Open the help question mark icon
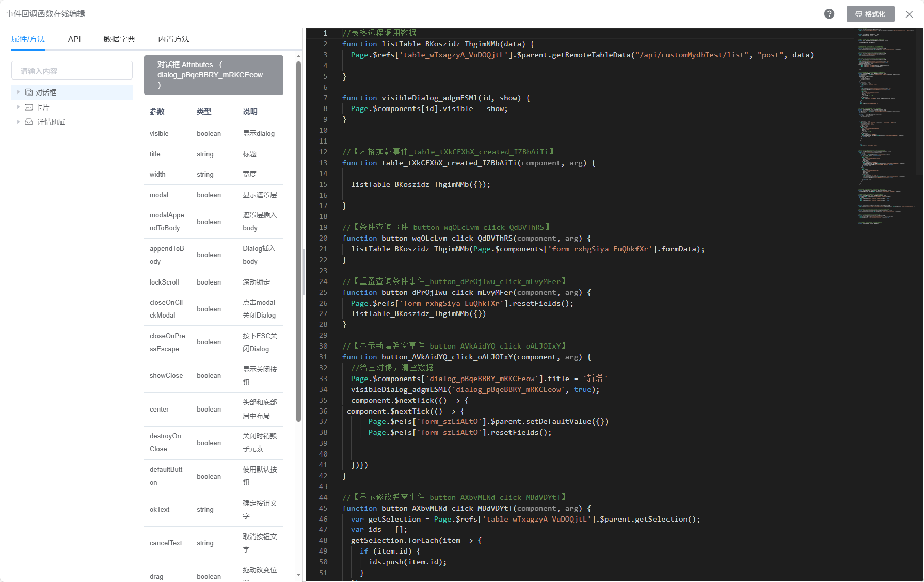The height and width of the screenshot is (582, 924). [x=829, y=14]
